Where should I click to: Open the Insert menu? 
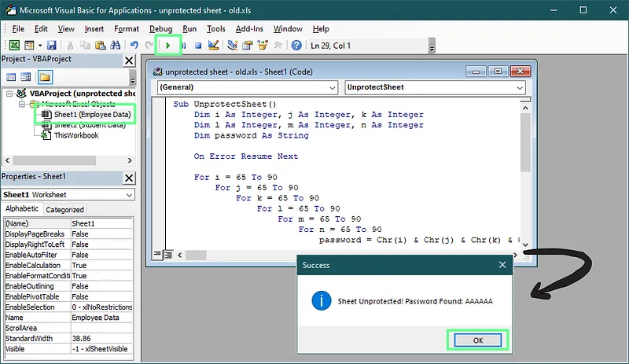click(x=94, y=29)
